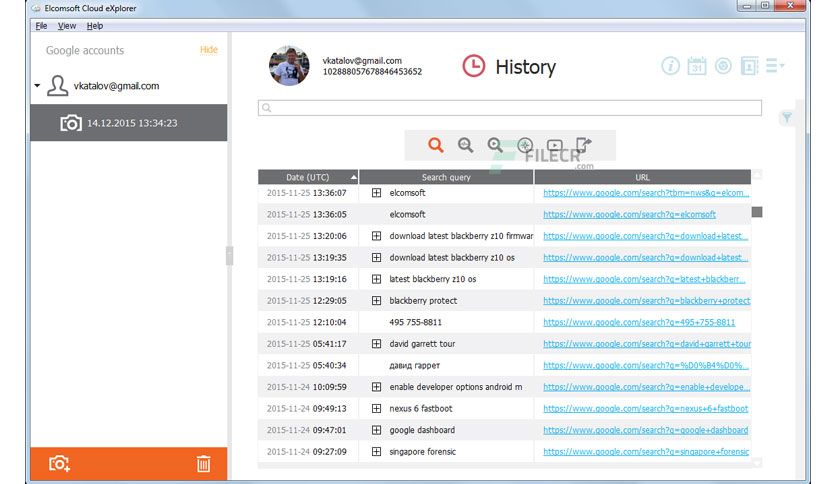Select the second magnifier filter icon
The image size is (836, 484).
tap(465, 145)
